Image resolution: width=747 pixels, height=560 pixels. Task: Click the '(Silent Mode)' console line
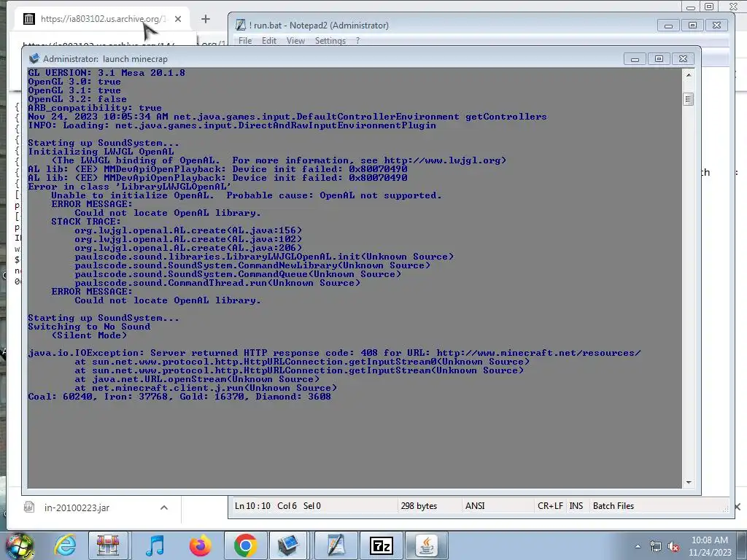89,335
